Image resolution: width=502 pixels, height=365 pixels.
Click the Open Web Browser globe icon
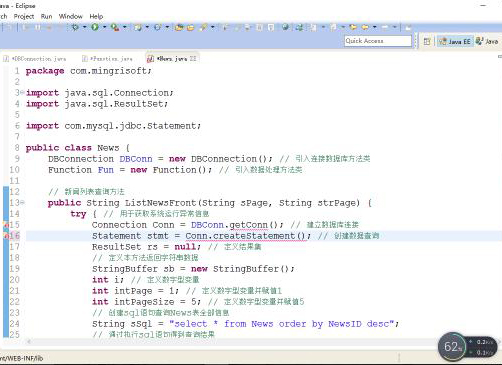[x=285, y=27]
